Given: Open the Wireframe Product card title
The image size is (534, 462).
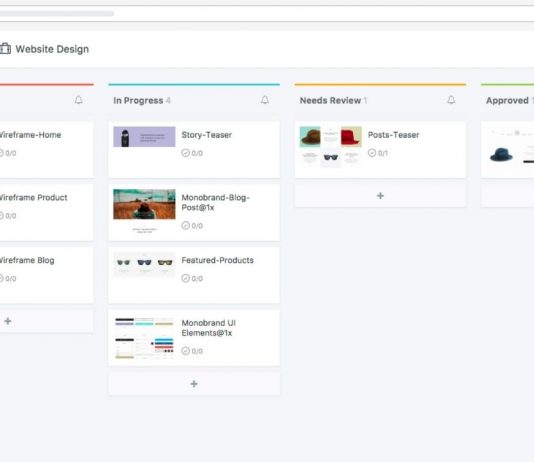Looking at the screenshot, I should pos(33,198).
